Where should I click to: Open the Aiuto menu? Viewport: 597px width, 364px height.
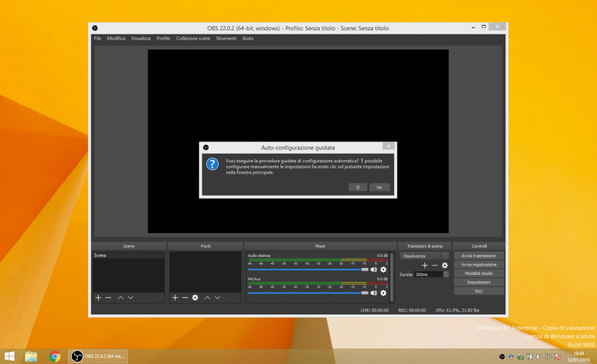pyautogui.click(x=248, y=38)
